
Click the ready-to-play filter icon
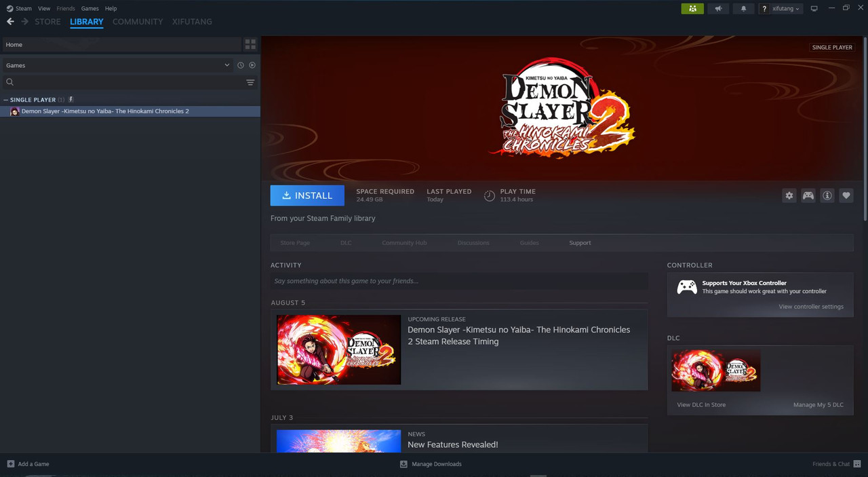pyautogui.click(x=252, y=65)
